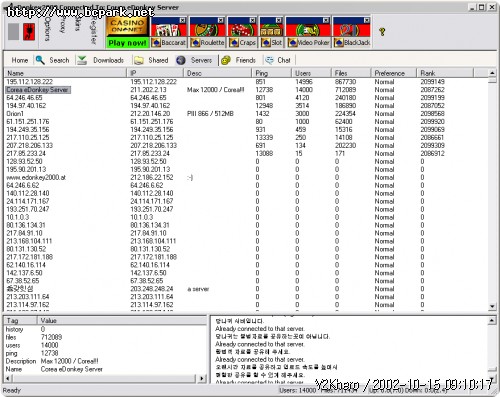Sort server list by Users column
The image size is (500, 397).
(x=311, y=73)
